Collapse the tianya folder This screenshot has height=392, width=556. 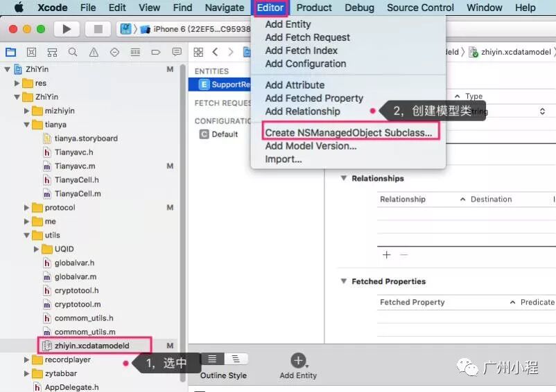[26, 125]
